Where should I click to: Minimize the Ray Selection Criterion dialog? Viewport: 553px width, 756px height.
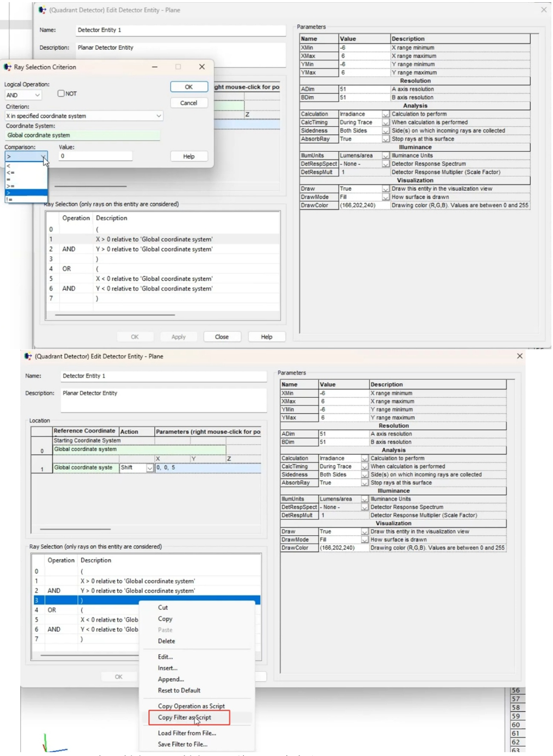click(155, 67)
